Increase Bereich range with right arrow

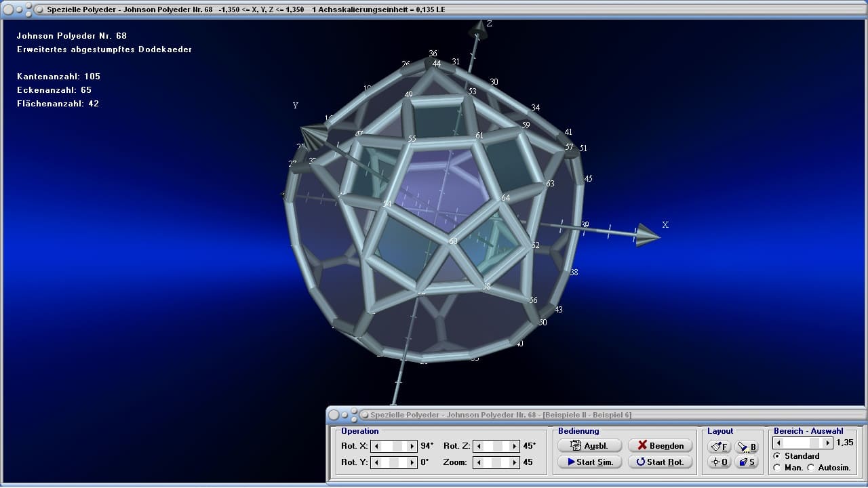click(x=827, y=443)
